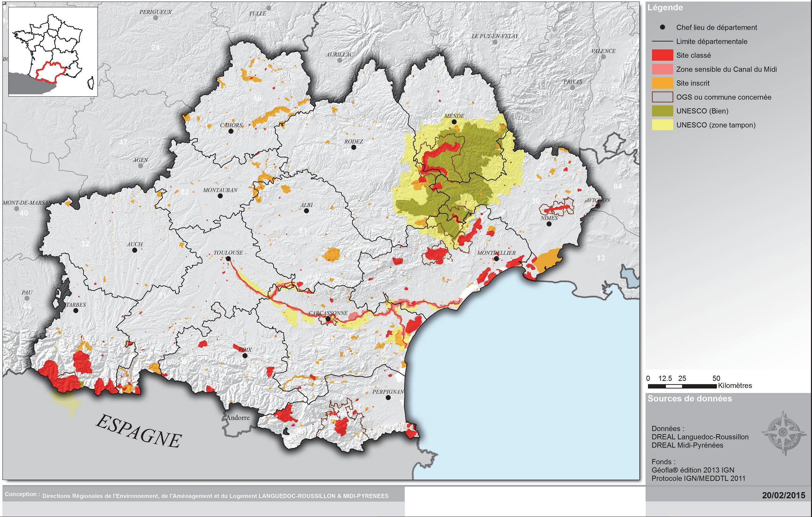Click the OGS ou commune concernée outline box
The height and width of the screenshot is (517, 812).
pyautogui.click(x=662, y=97)
